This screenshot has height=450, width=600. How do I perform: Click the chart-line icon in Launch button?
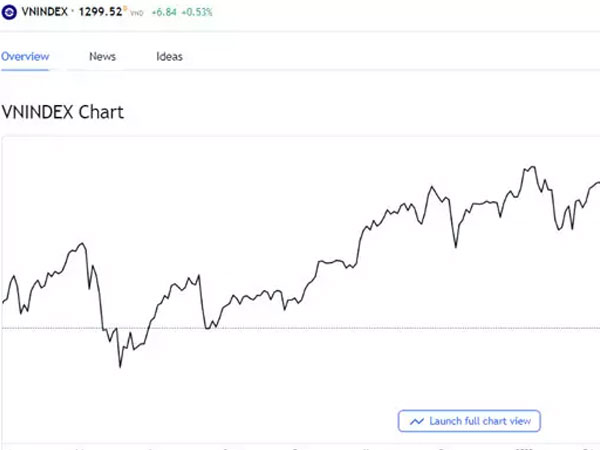[x=417, y=421]
